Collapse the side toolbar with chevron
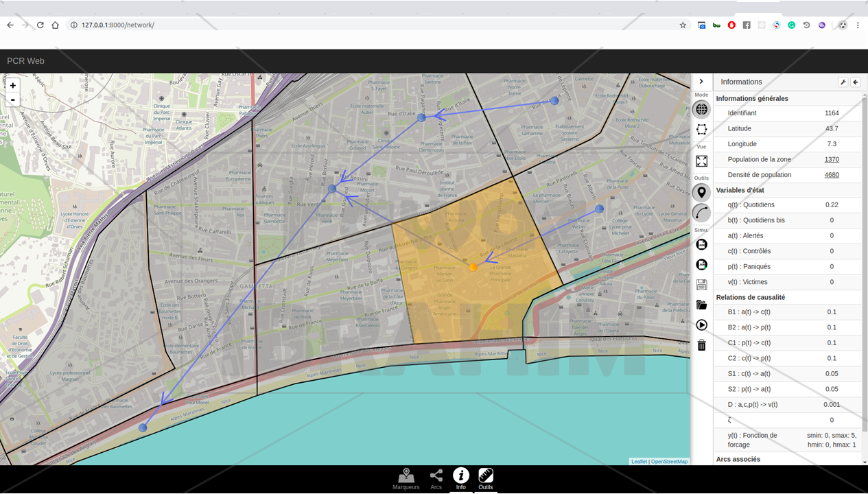868x494 pixels. (701, 82)
